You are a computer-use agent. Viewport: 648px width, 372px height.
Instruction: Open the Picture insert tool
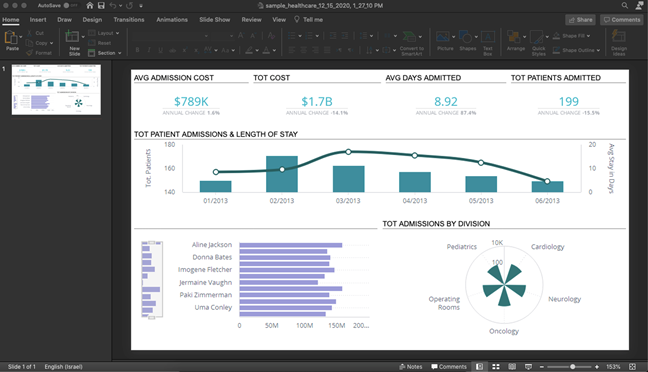[443, 37]
